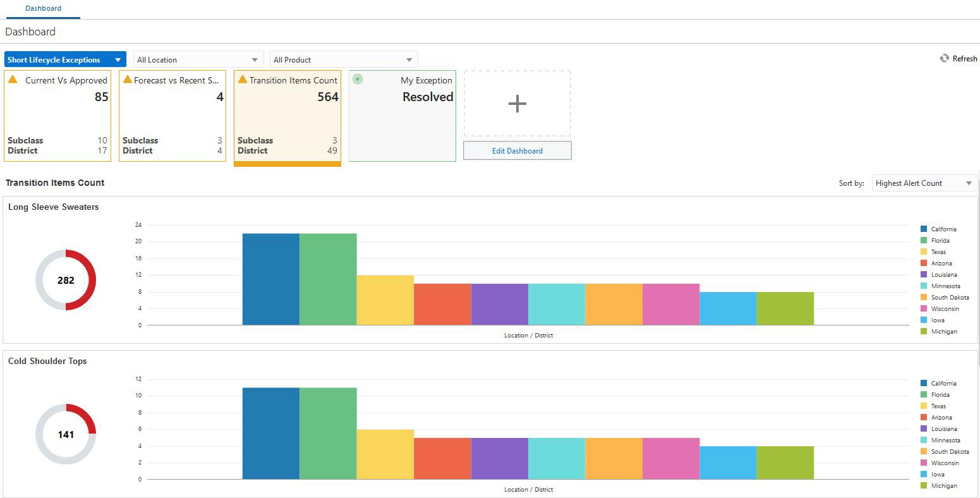Click South Dakota legend text in Long Sleeve Sweaters
The width and height of the screenshot is (980, 498).
coord(950,297)
